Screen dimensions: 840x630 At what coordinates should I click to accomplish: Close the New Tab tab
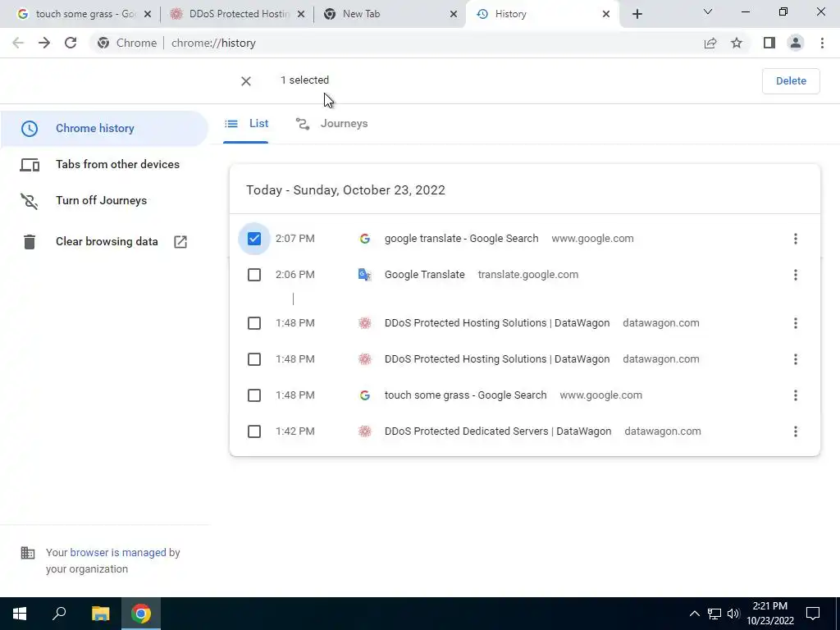point(454,14)
